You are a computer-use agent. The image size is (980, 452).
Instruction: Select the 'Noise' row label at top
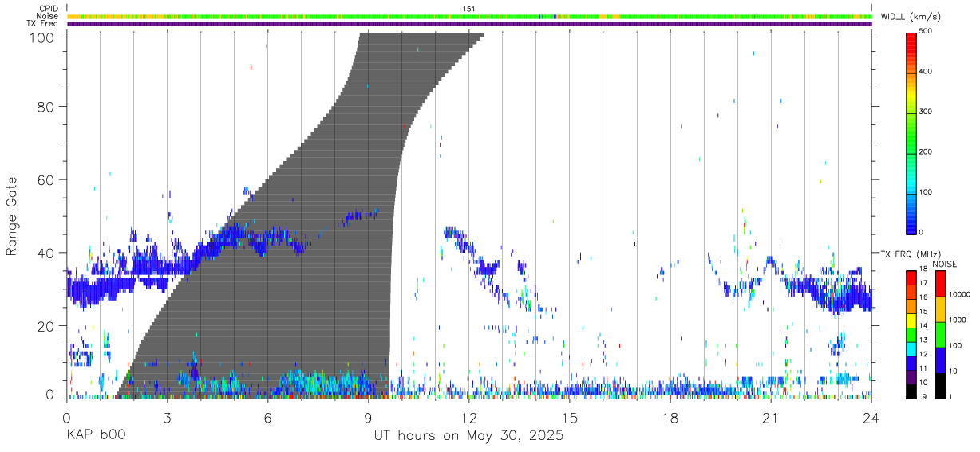coord(49,16)
